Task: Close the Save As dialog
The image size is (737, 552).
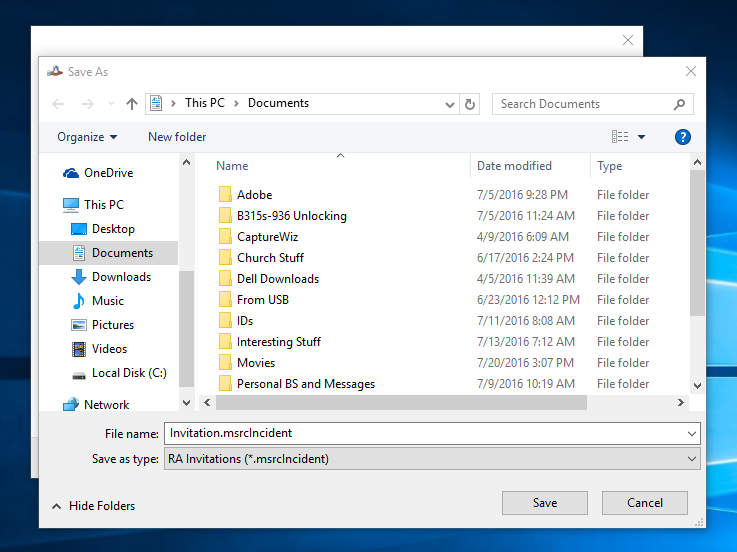Action: point(690,71)
